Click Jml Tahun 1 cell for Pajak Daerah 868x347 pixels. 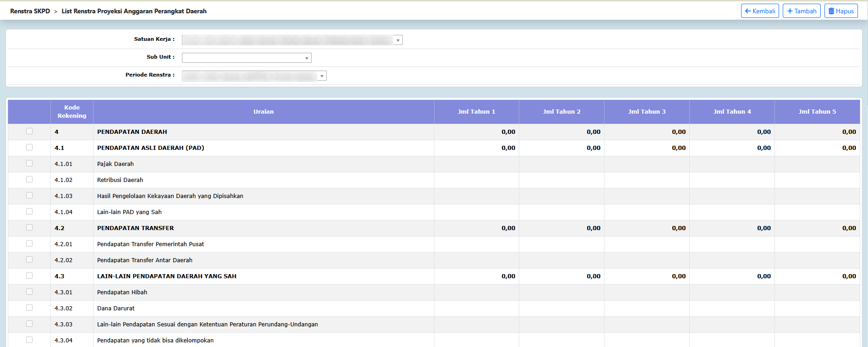(x=476, y=164)
